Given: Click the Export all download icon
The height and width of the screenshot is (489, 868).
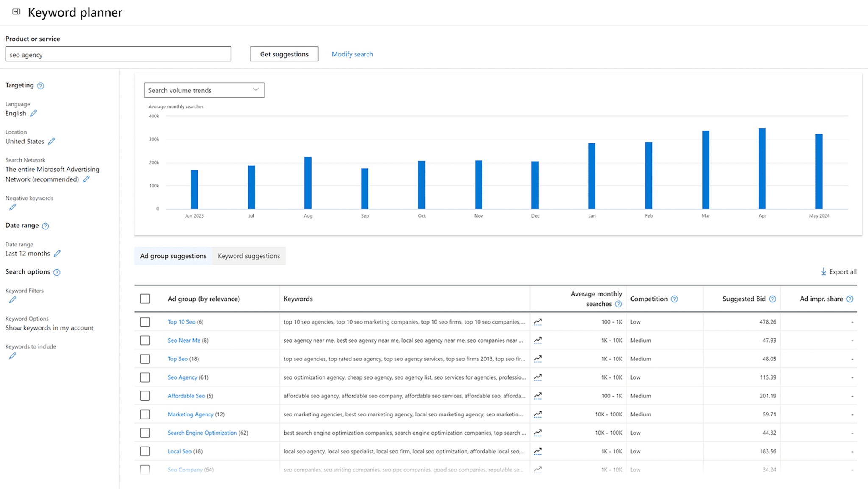Looking at the screenshot, I should [x=823, y=271].
